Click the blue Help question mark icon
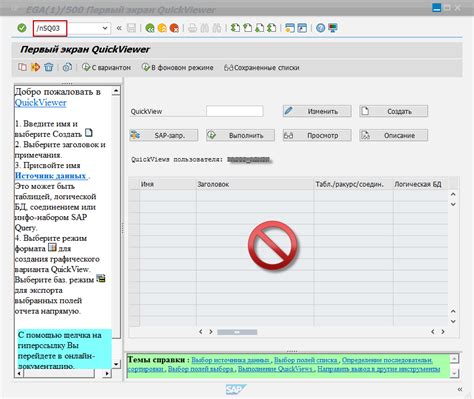 pos(320,28)
